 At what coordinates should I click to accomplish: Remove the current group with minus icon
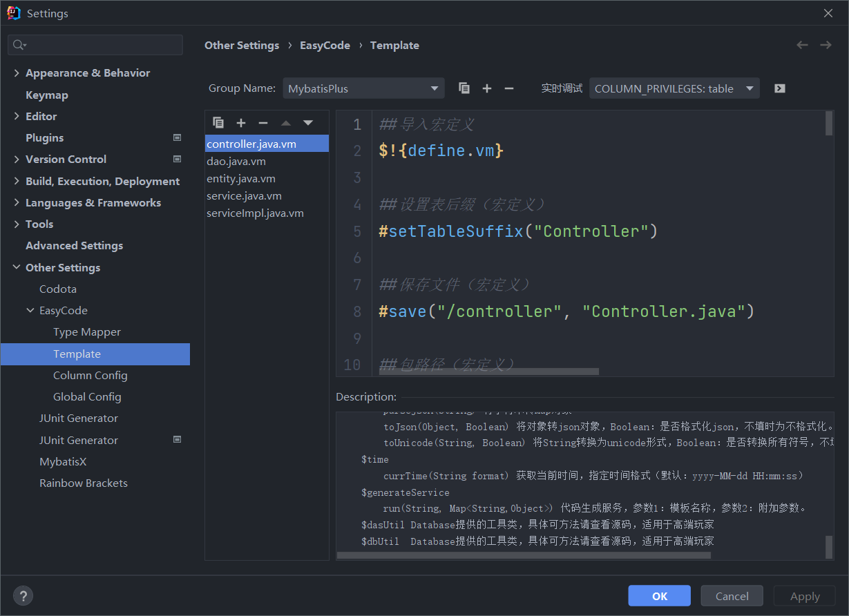[509, 88]
